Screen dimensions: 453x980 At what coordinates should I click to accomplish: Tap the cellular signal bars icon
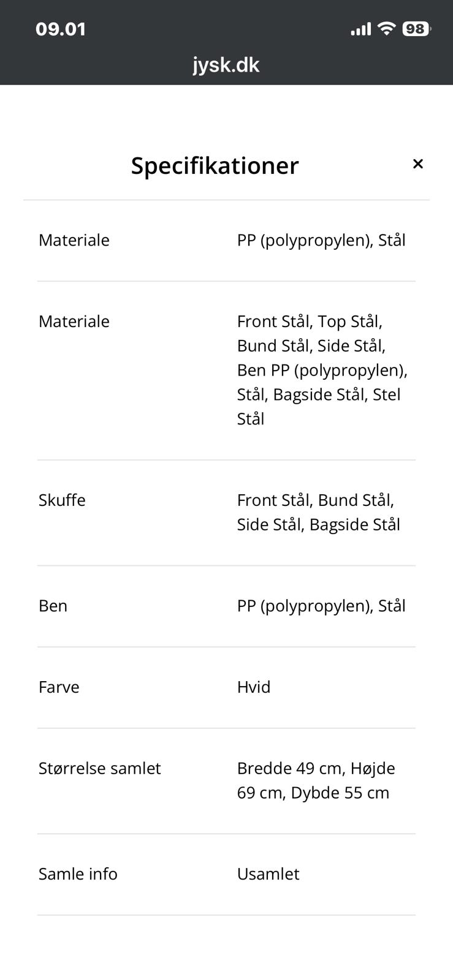(x=360, y=29)
